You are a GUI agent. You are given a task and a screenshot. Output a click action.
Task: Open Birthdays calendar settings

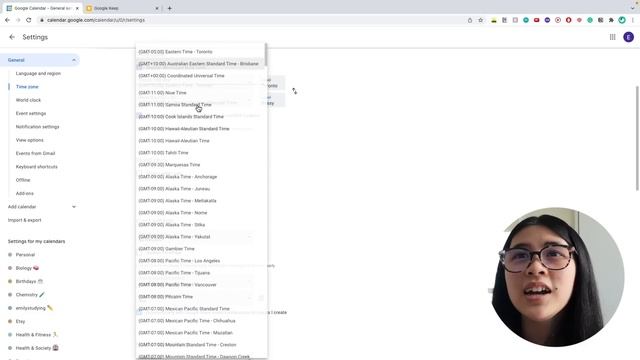(x=29, y=282)
